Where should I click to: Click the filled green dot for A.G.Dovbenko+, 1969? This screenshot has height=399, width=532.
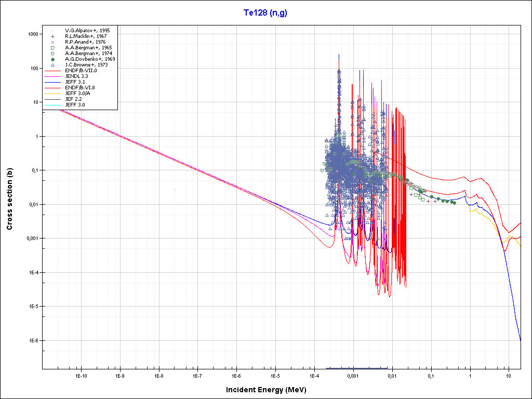click(53, 59)
